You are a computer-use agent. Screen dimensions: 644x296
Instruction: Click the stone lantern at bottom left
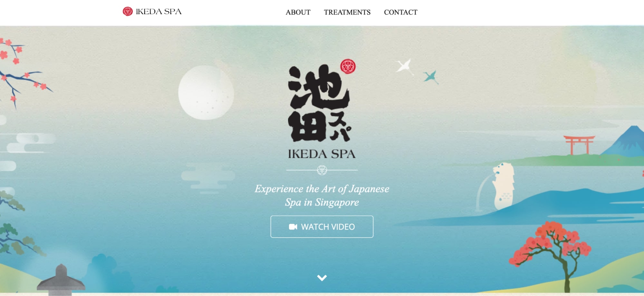61,280
